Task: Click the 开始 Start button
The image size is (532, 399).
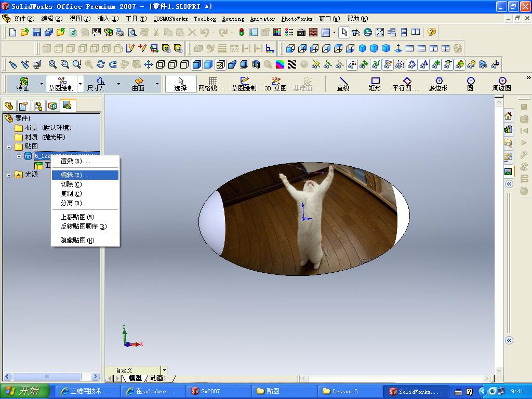Action: point(25,391)
